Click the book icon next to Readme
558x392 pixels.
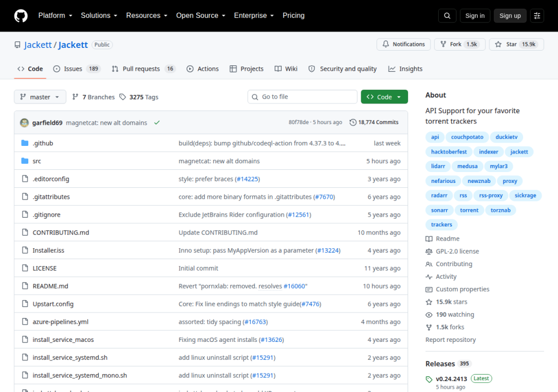pyautogui.click(x=429, y=238)
